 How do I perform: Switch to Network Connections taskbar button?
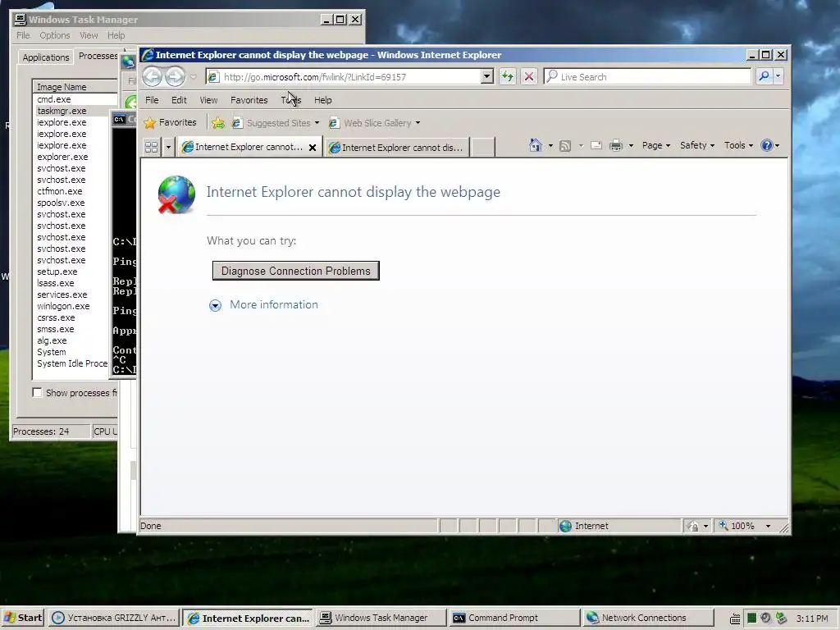[x=647, y=618]
